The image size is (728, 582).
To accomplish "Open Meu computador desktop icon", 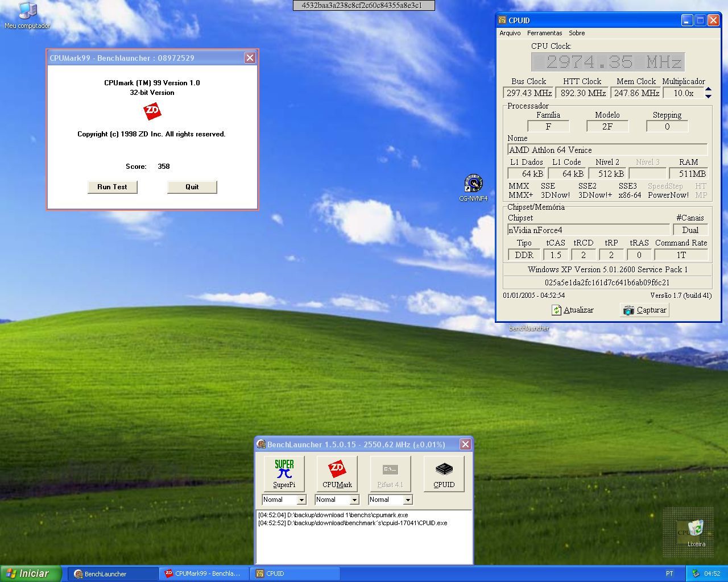I will coord(27,15).
